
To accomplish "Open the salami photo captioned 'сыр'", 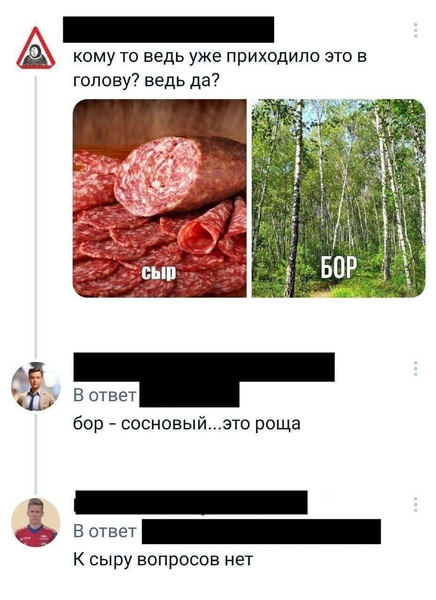I will coord(160,198).
